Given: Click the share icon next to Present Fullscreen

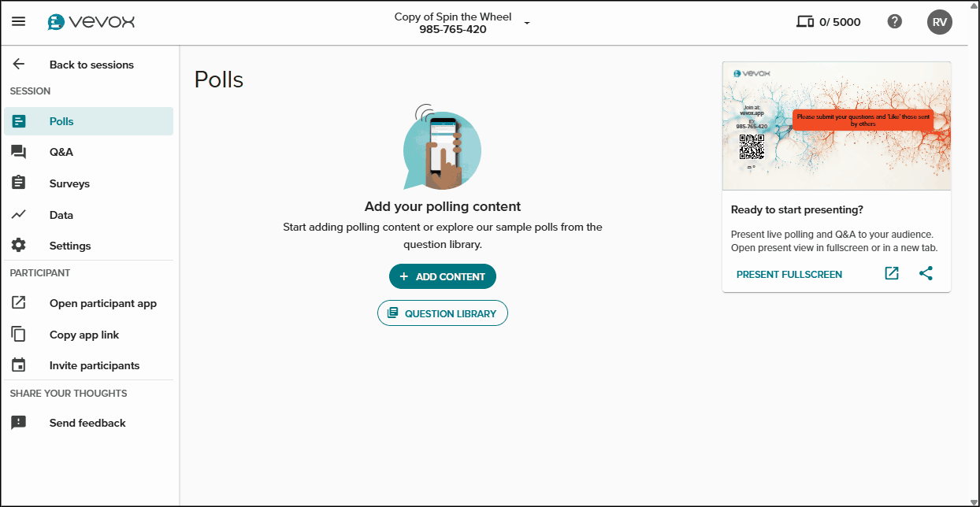Looking at the screenshot, I should pyautogui.click(x=926, y=273).
